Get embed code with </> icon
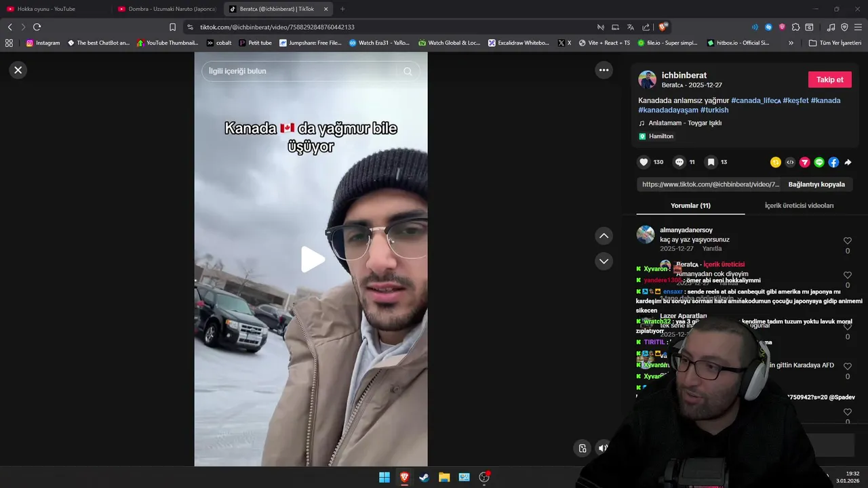This screenshot has width=868, height=488. (x=790, y=162)
